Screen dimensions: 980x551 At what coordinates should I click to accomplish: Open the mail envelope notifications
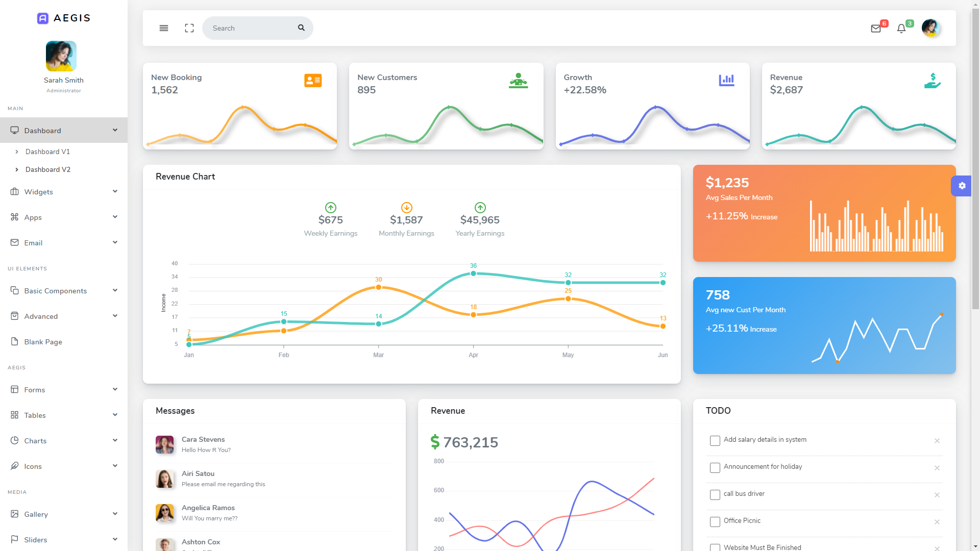pyautogui.click(x=876, y=29)
